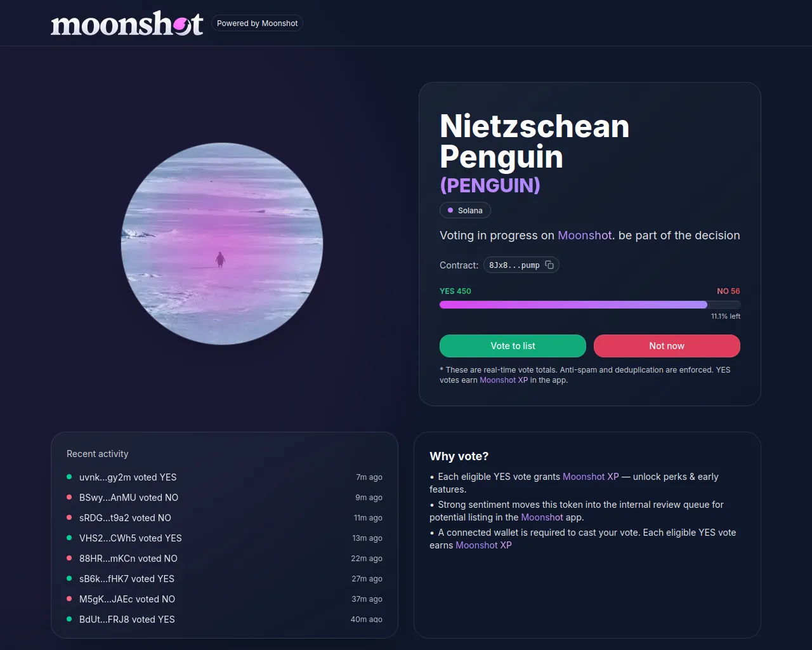Click the red dot beside M5gK...JAEc vote
This screenshot has width=812, height=650.
click(69, 599)
